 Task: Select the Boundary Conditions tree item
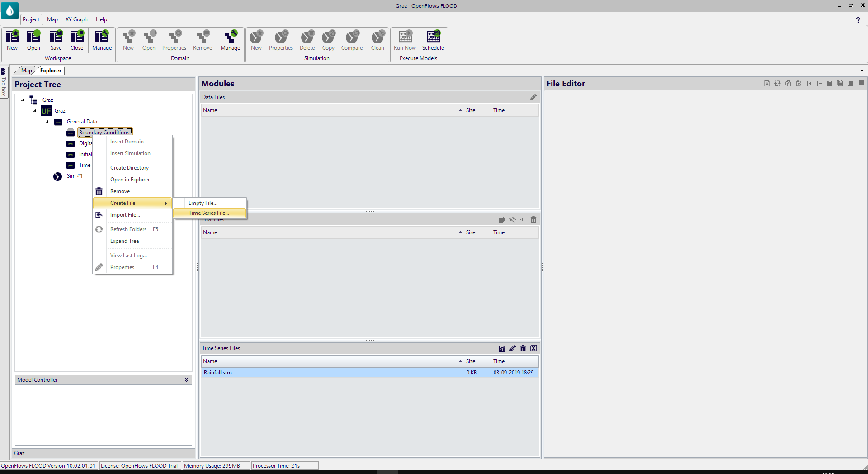[x=105, y=133]
